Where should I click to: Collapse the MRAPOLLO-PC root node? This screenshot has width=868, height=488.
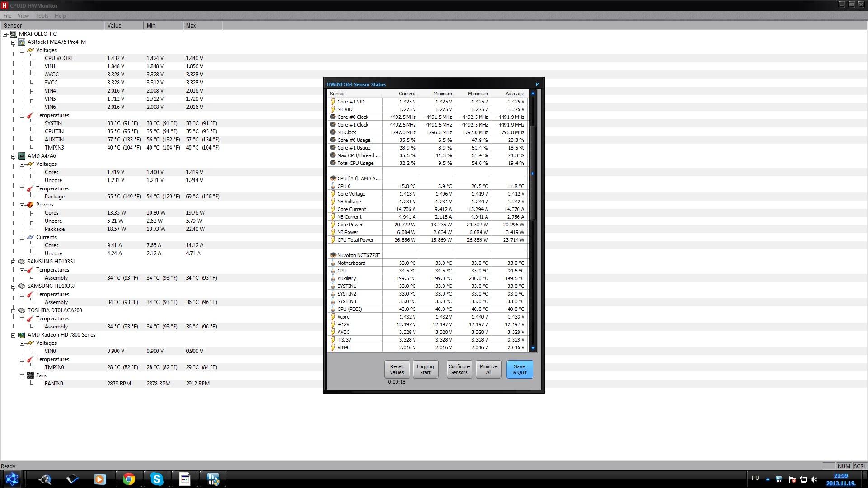tap(5, 34)
